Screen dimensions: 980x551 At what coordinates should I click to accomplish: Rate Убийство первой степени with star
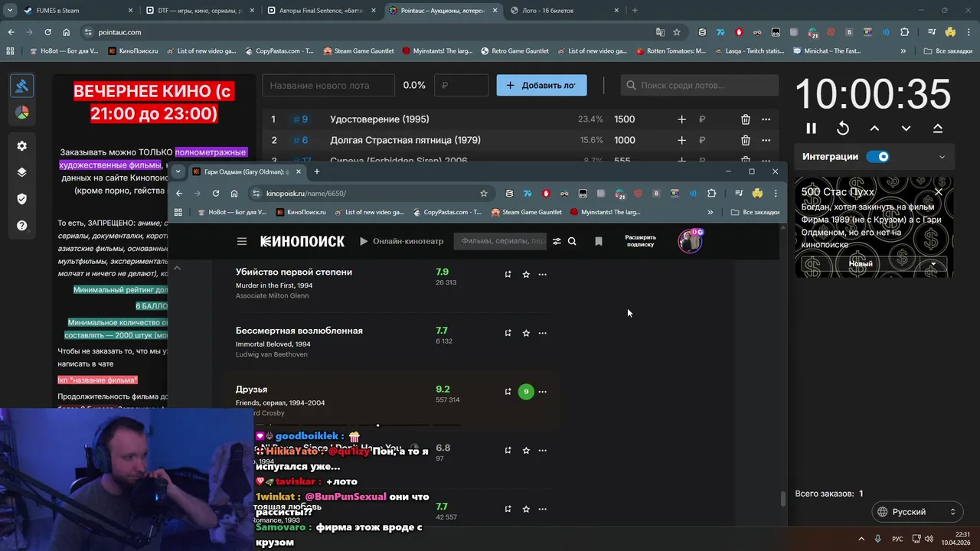click(x=526, y=274)
